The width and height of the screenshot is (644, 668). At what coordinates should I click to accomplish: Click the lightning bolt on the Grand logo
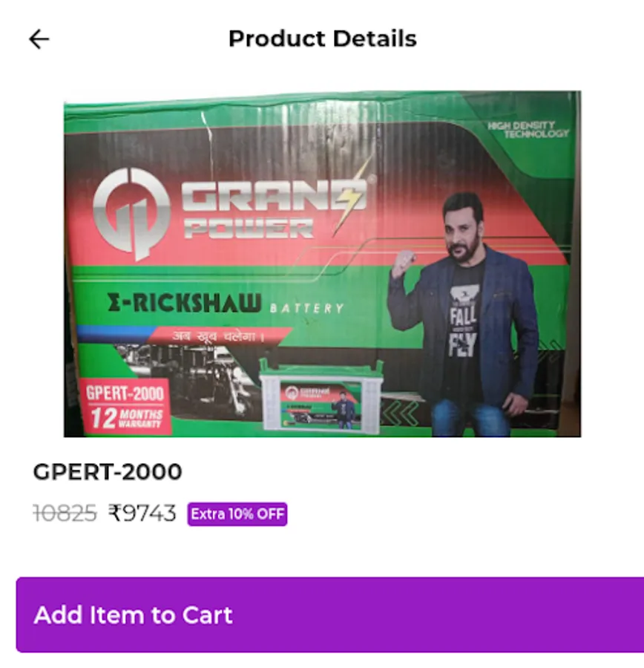(x=351, y=197)
